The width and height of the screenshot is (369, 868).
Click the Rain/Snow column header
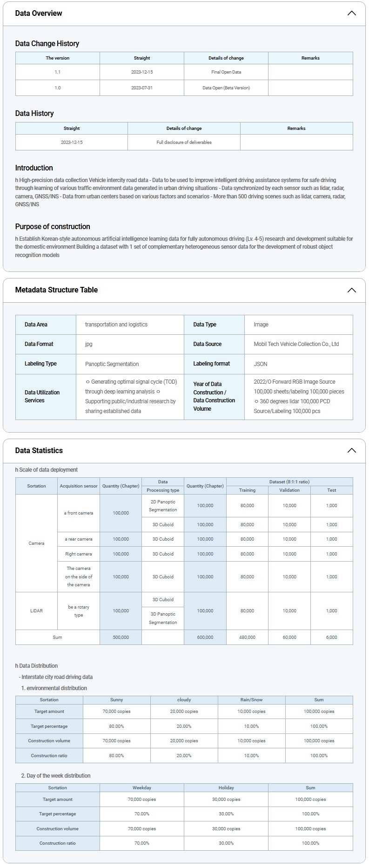click(x=251, y=699)
